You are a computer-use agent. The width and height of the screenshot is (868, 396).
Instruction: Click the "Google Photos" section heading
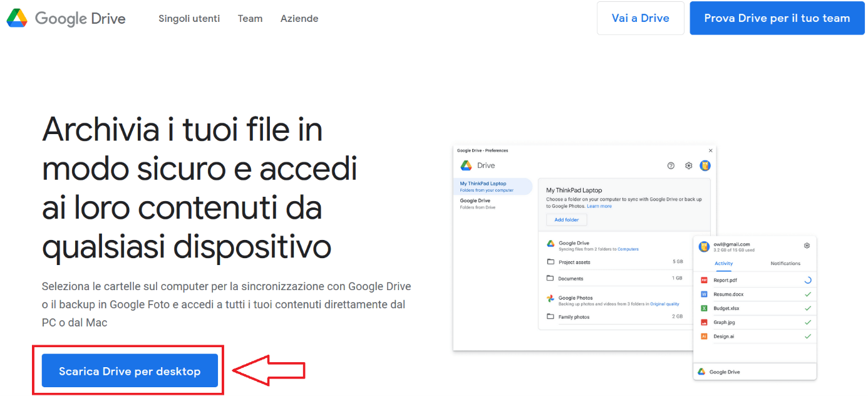[x=576, y=298]
